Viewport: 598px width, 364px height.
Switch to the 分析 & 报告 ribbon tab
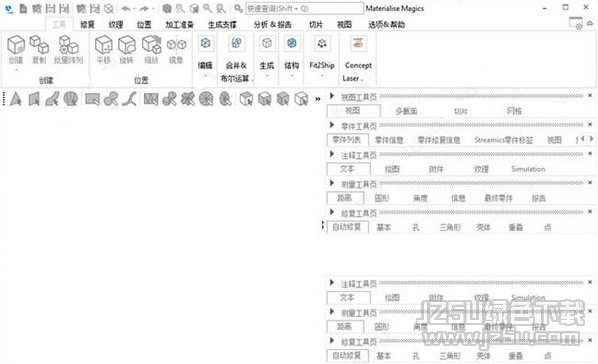273,25
